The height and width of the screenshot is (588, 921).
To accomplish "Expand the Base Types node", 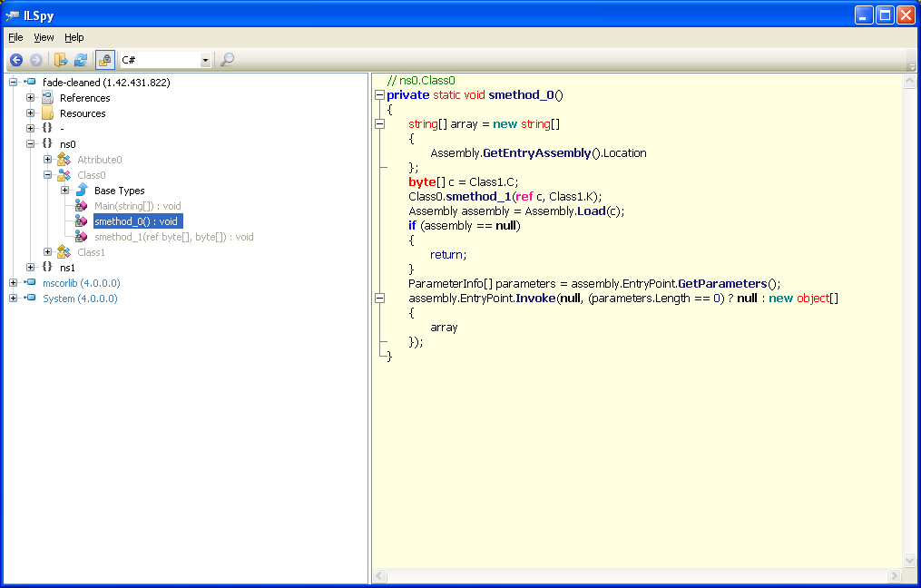I will click(x=65, y=191).
